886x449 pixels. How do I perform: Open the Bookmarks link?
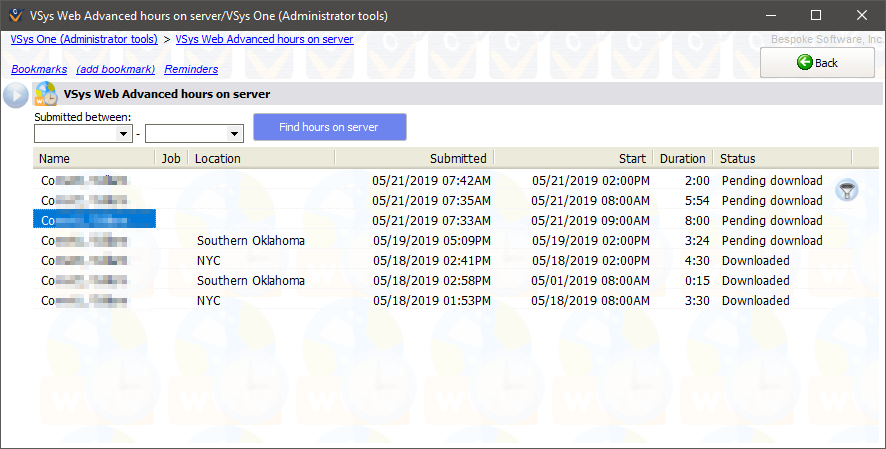[39, 69]
